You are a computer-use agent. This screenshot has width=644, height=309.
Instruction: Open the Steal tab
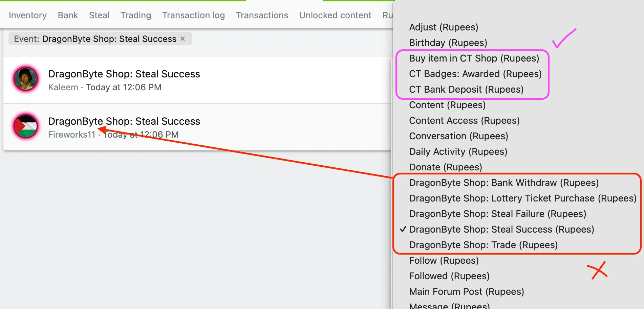(99, 15)
